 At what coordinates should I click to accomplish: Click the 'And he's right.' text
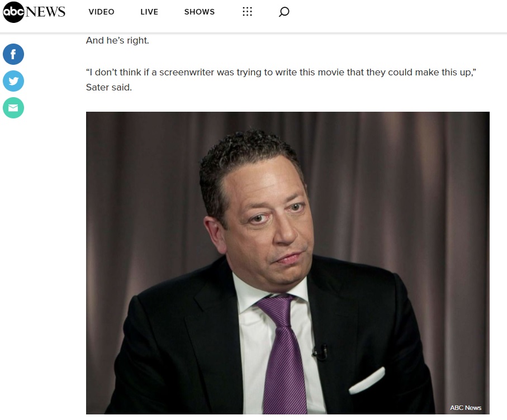pos(117,40)
